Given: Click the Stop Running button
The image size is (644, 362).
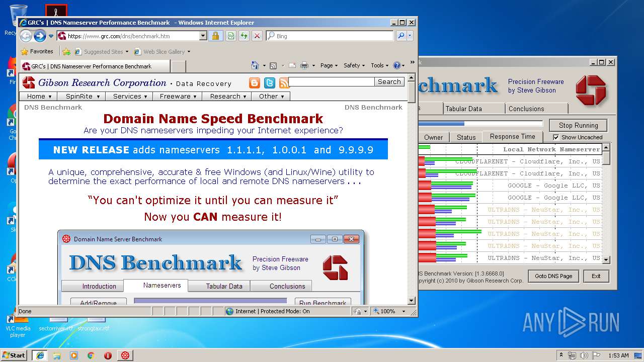Looking at the screenshot, I should point(578,125).
